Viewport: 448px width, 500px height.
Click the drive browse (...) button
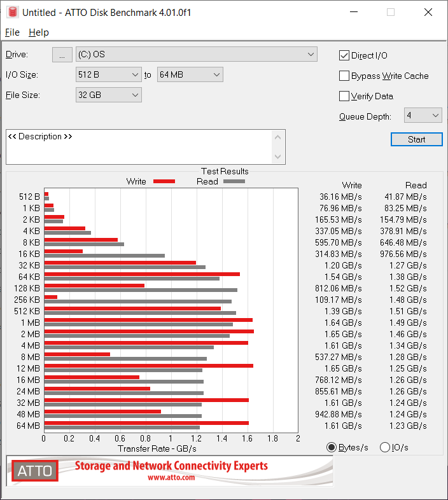pyautogui.click(x=62, y=55)
